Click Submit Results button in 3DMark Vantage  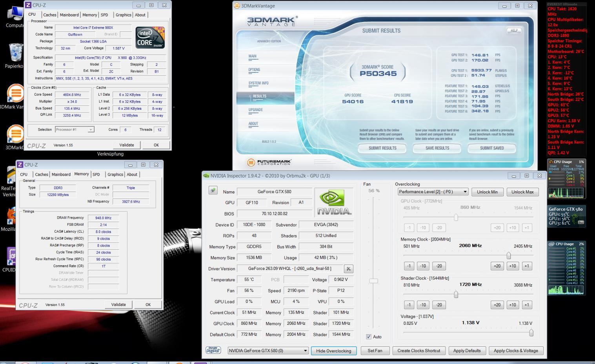(x=382, y=148)
